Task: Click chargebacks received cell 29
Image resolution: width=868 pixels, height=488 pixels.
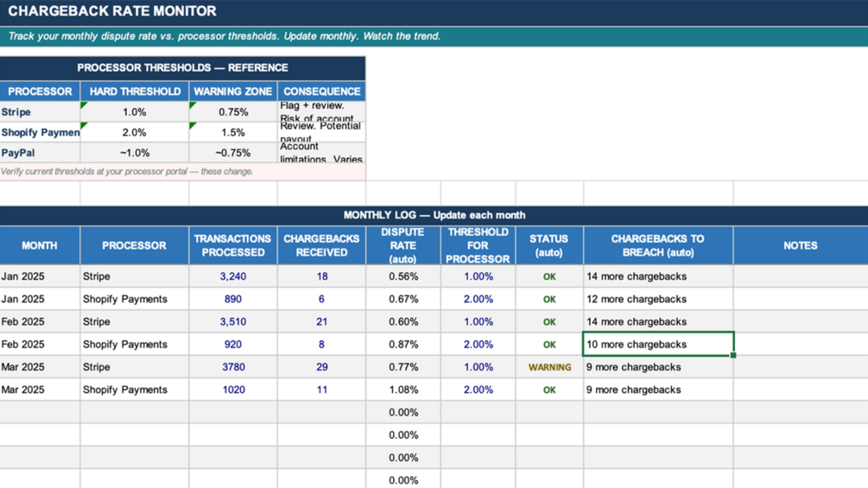Action: point(321,367)
